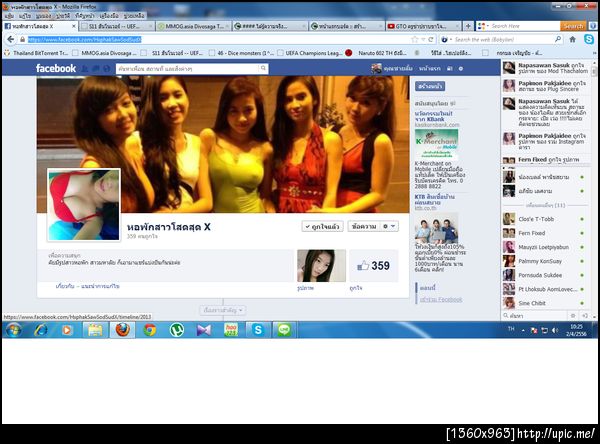This screenshot has width=600, height=444.
Task: Click the hide chat sidebar icon
Action: tap(585, 316)
